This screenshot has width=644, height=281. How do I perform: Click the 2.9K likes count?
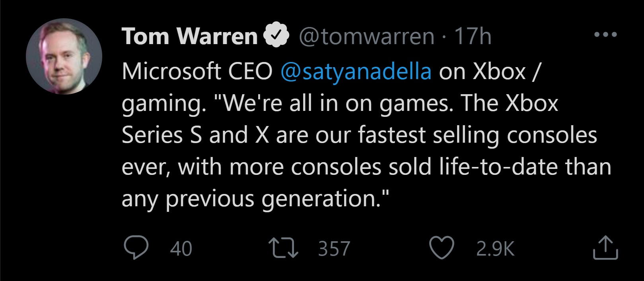click(x=495, y=249)
